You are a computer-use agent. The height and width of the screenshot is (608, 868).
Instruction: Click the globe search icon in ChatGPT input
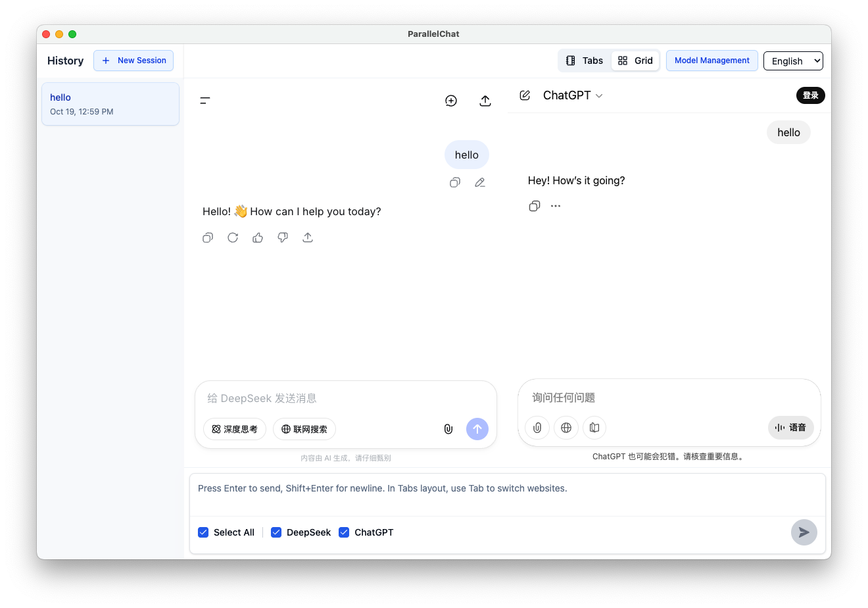click(x=566, y=428)
